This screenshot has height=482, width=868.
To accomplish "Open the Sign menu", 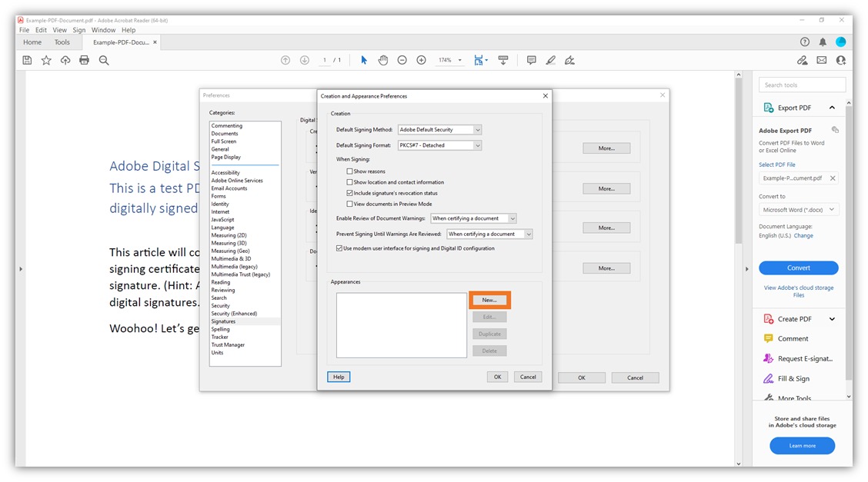I will tap(79, 30).
